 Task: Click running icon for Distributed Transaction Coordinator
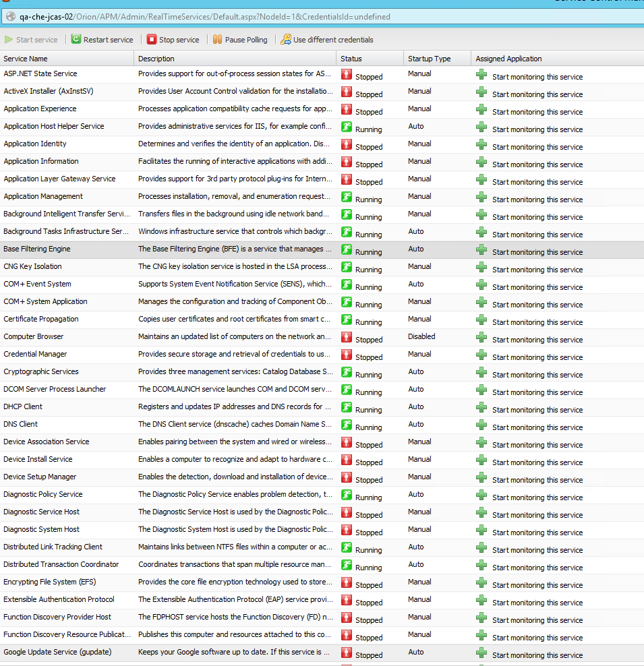[x=347, y=564]
